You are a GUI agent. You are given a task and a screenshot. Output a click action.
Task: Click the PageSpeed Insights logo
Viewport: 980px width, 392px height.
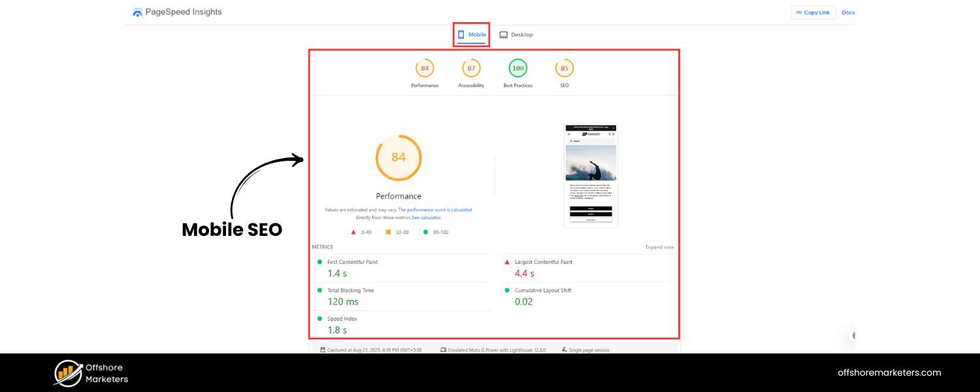[x=137, y=11]
